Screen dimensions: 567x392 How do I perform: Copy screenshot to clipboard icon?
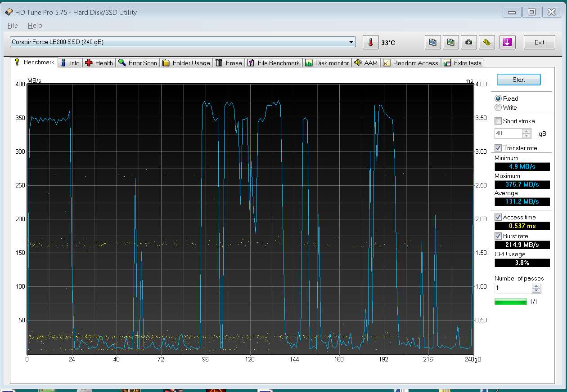450,42
